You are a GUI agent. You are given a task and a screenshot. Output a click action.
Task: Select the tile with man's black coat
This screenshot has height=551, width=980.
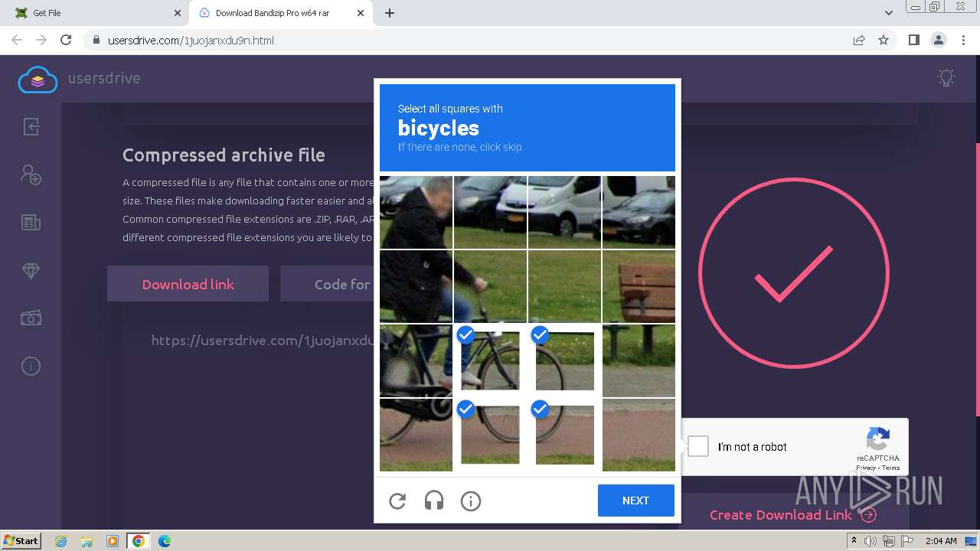(416, 286)
